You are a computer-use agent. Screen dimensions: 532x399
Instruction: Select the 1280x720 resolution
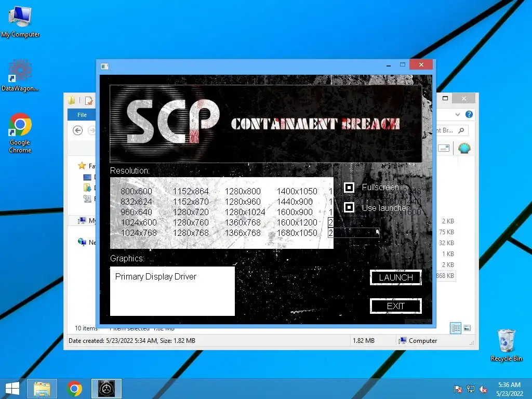[x=191, y=212]
